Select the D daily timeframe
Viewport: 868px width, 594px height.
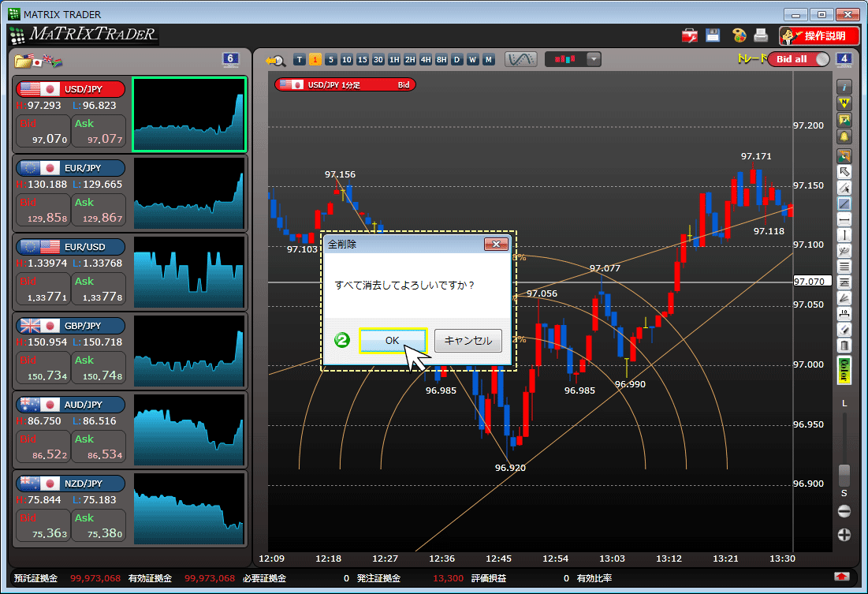click(456, 59)
